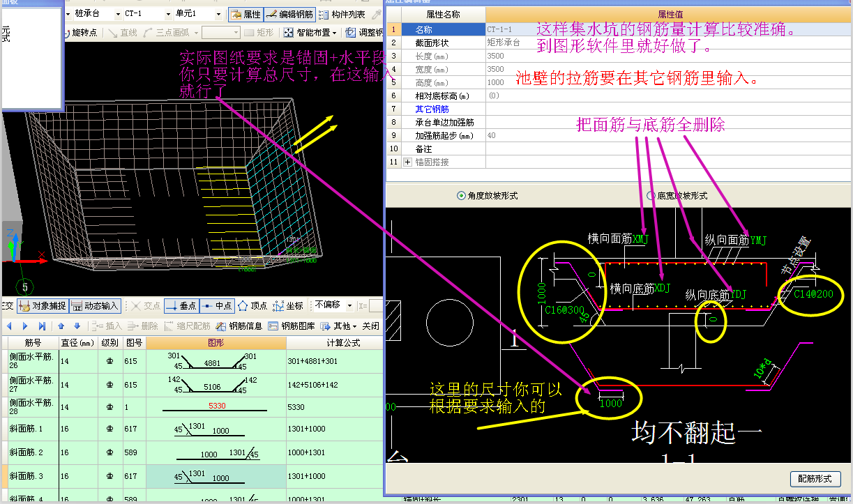The width and height of the screenshot is (853, 504).
Task: Click the 10*d dimension label
Action: 764,367
